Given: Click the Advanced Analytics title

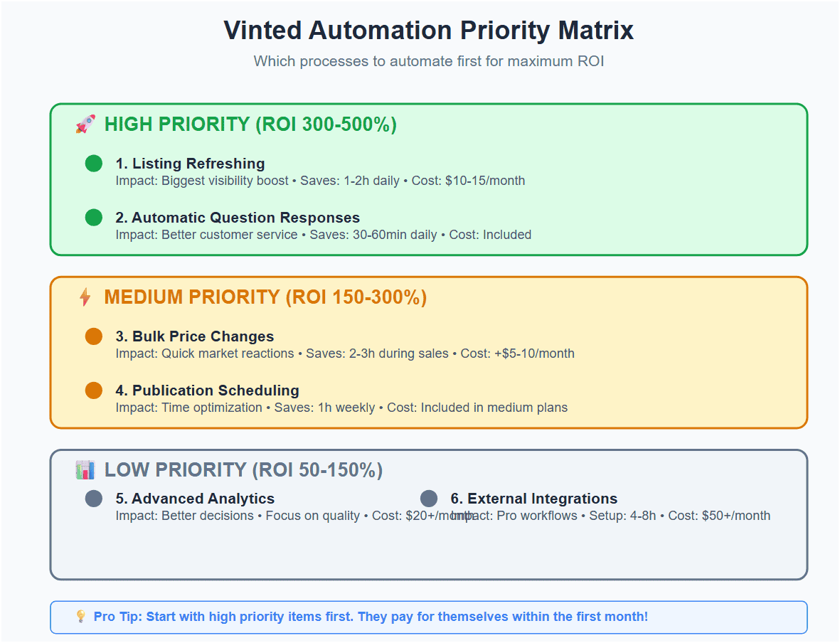Looking at the screenshot, I should click(195, 499).
